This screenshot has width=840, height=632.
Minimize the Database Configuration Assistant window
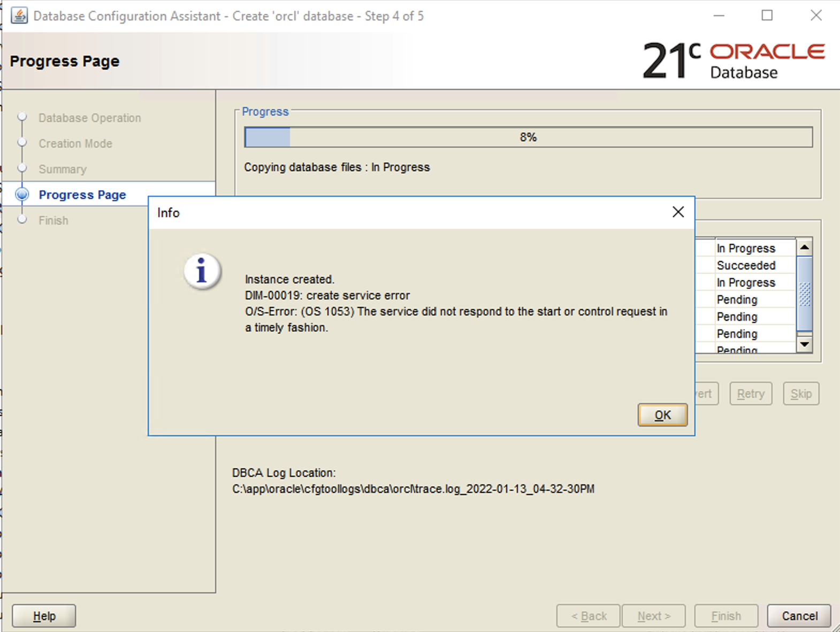point(719,16)
